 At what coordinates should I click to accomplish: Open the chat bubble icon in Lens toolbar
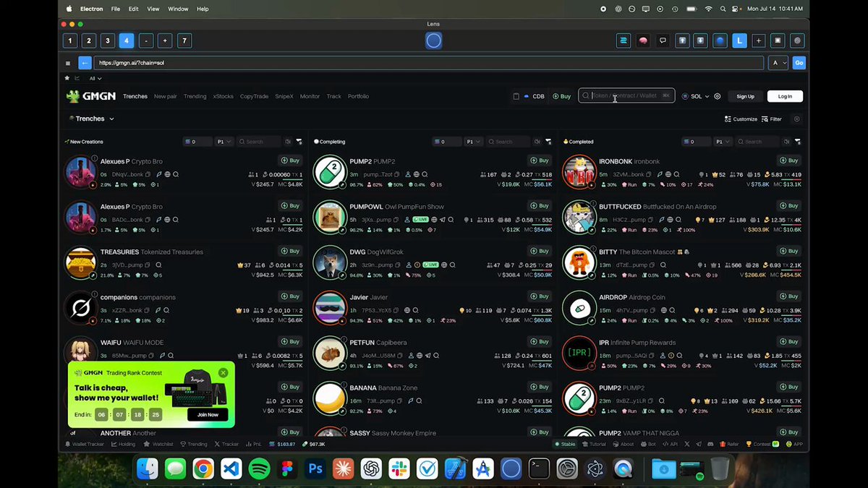point(662,41)
